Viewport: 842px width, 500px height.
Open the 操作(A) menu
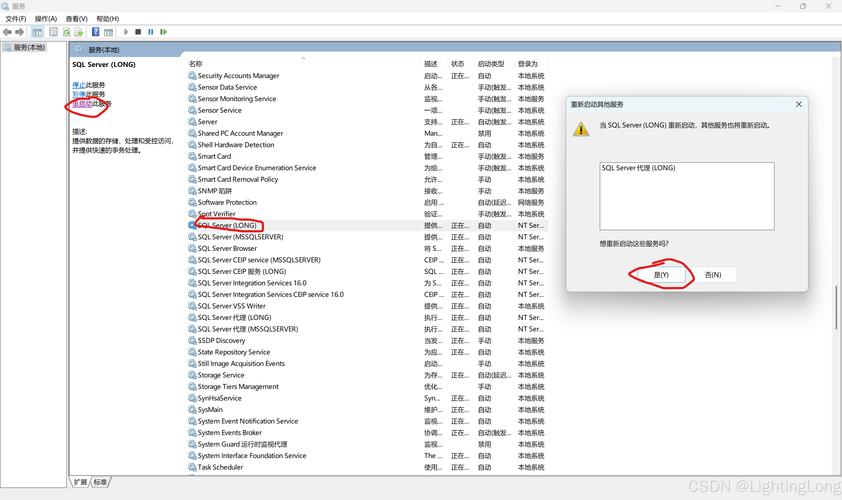[46, 18]
